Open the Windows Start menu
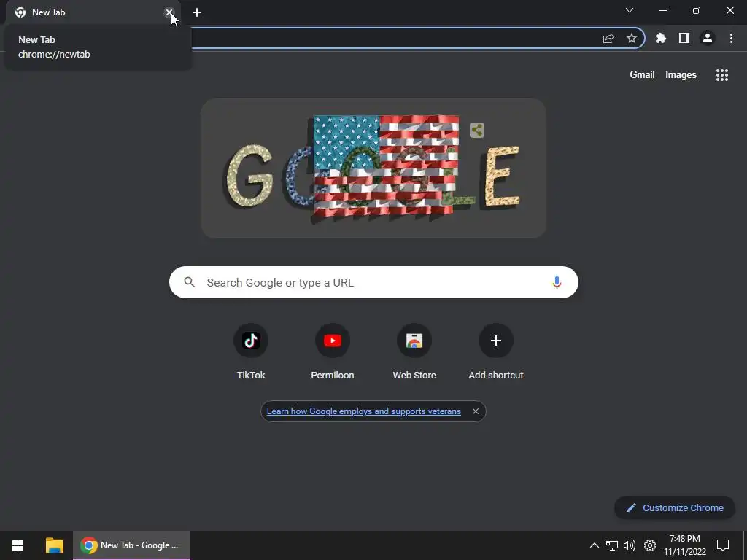Image resolution: width=747 pixels, height=560 pixels. (x=18, y=545)
